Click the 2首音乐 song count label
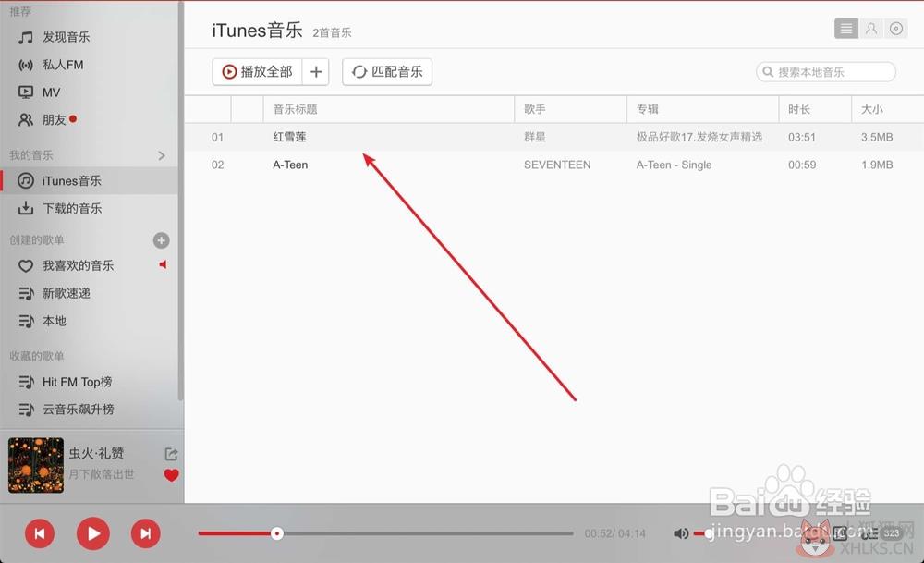924x563 pixels. (x=332, y=32)
